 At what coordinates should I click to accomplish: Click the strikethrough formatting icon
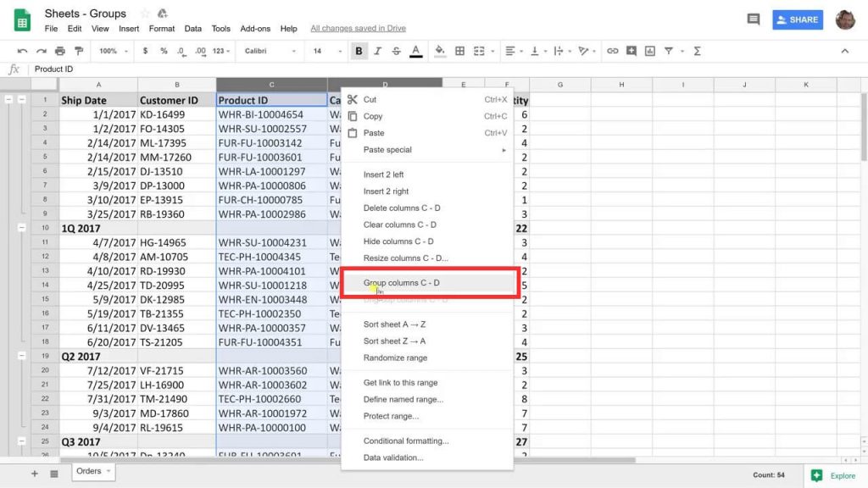coord(397,51)
